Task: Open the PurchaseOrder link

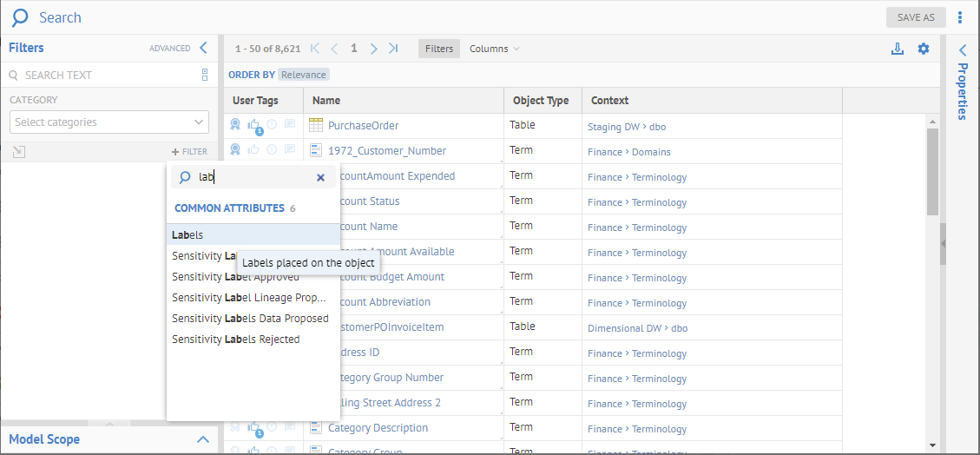Action: tap(363, 126)
